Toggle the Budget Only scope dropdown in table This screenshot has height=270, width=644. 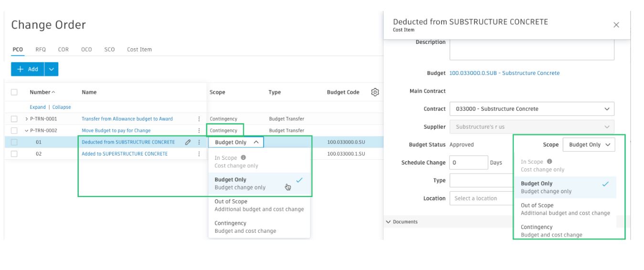point(236,142)
